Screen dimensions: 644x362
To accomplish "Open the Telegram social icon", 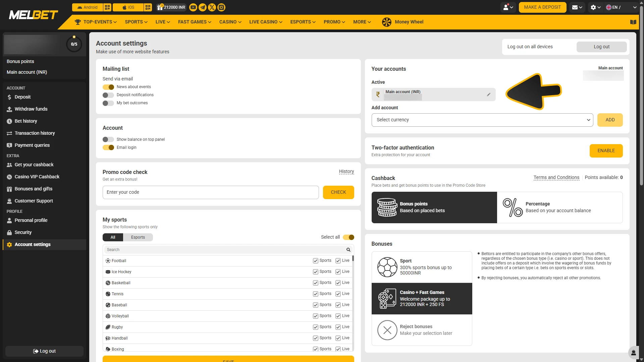I will click(203, 7).
